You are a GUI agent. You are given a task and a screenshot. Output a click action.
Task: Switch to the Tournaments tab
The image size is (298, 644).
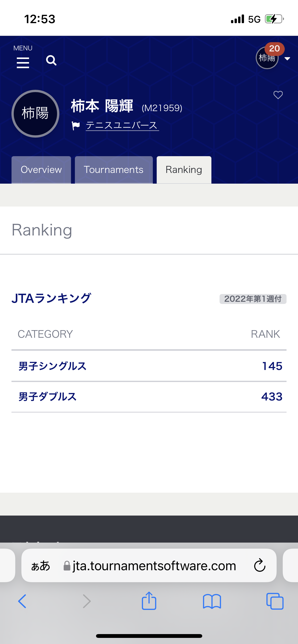click(x=114, y=170)
